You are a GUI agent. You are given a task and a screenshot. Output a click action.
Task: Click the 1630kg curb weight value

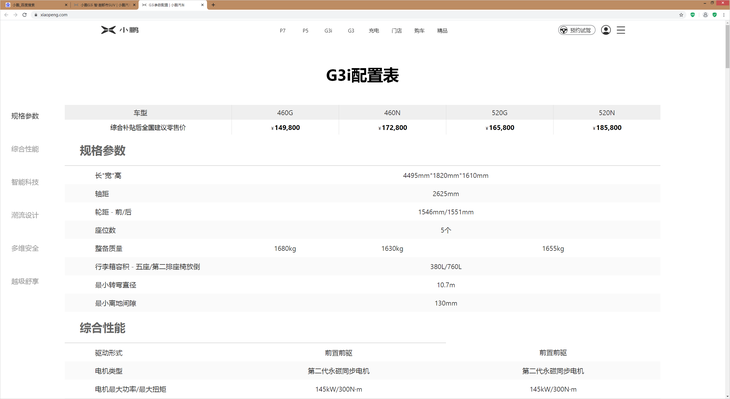[x=392, y=249]
